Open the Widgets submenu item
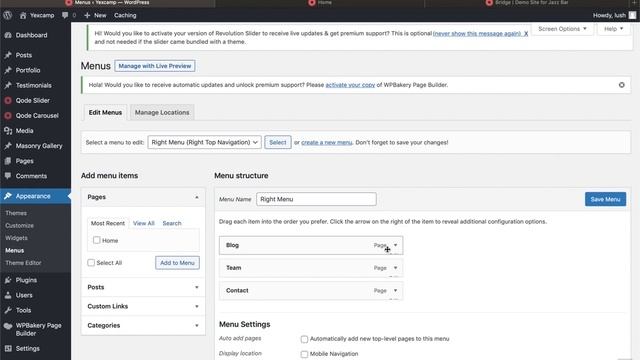This screenshot has height=360, width=640. [x=16, y=238]
